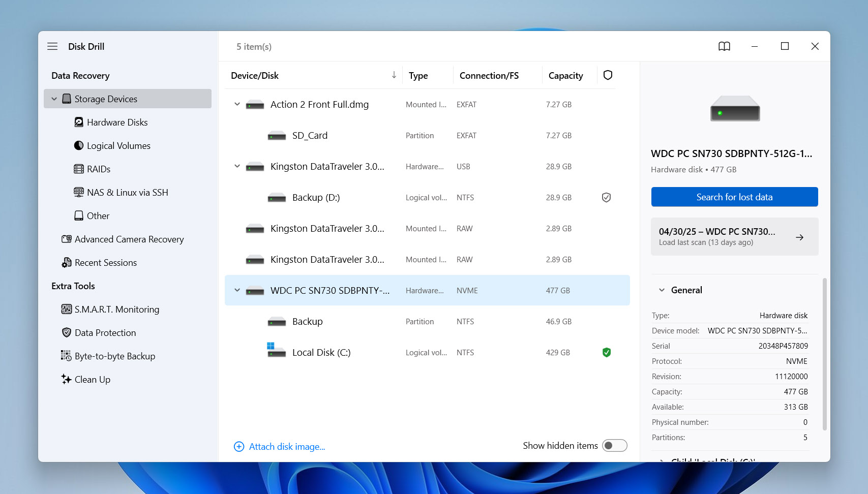Click the details panel vertical scrollbar
The width and height of the screenshot is (868, 494).
tap(824, 354)
